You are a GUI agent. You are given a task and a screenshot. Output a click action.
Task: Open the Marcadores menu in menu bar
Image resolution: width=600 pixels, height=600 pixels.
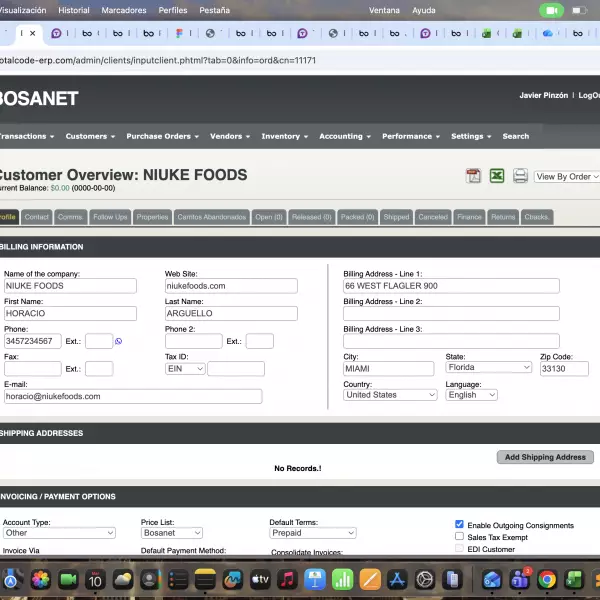[124, 10]
